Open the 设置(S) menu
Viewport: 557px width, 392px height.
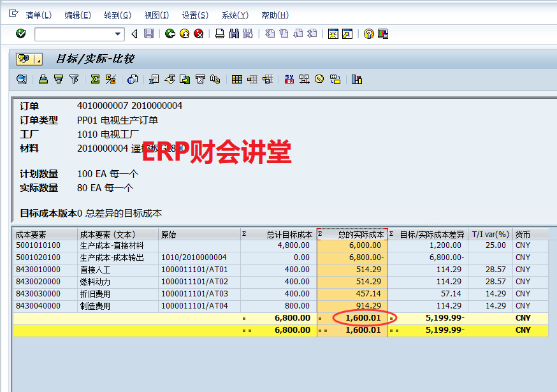[194, 15]
